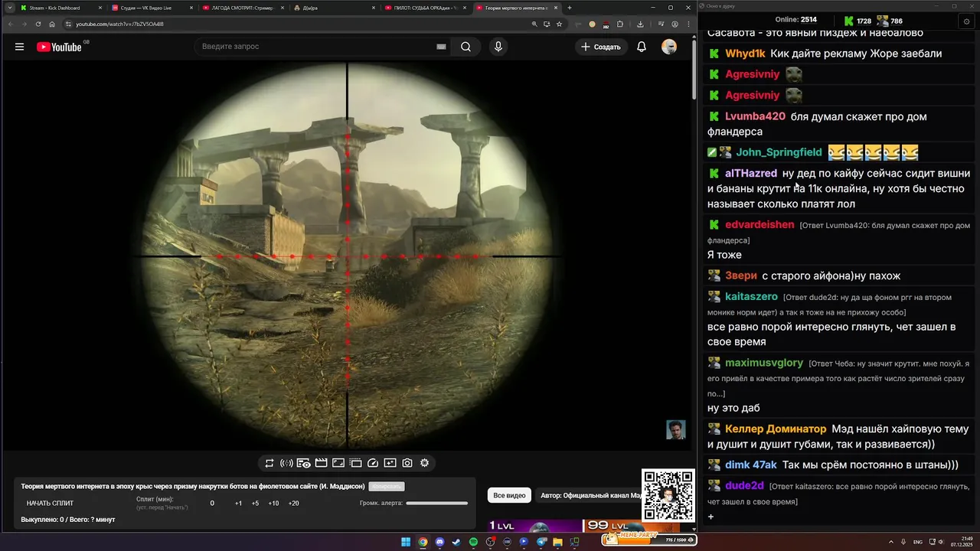This screenshot has height=551, width=980.
Task: Click the Создать create button
Action: click(601, 47)
